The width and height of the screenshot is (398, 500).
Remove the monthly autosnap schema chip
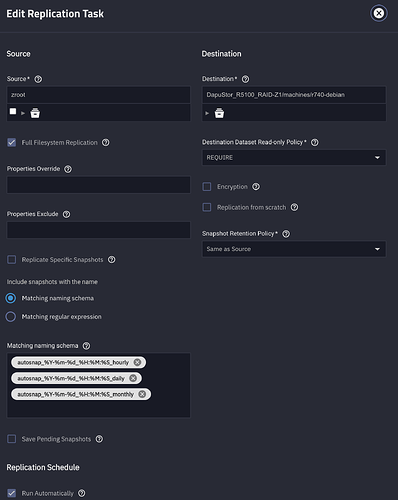point(142,394)
